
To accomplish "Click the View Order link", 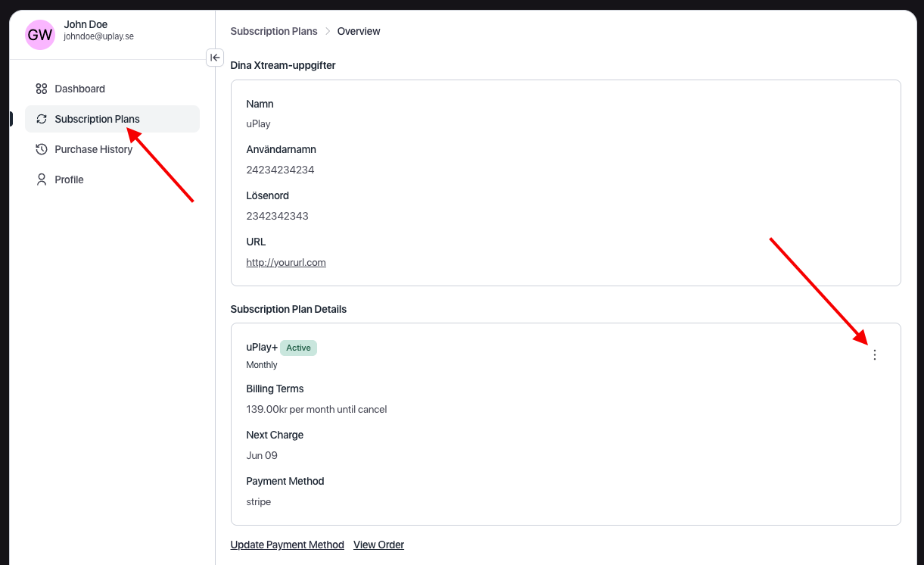I will (x=378, y=545).
